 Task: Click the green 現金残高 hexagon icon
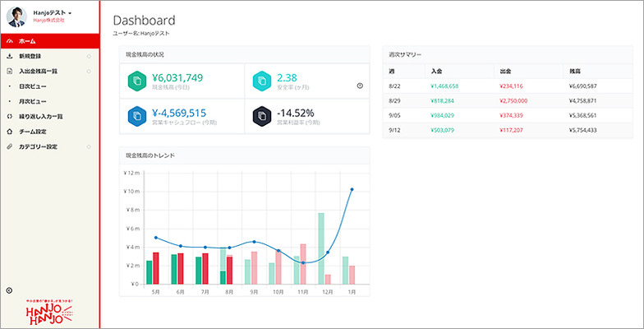point(138,81)
